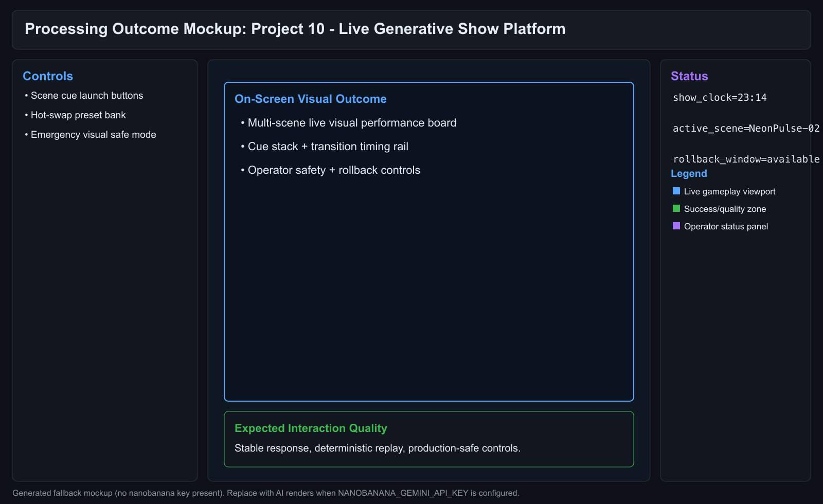
Task: Click the Controls panel heading
Action: (47, 76)
